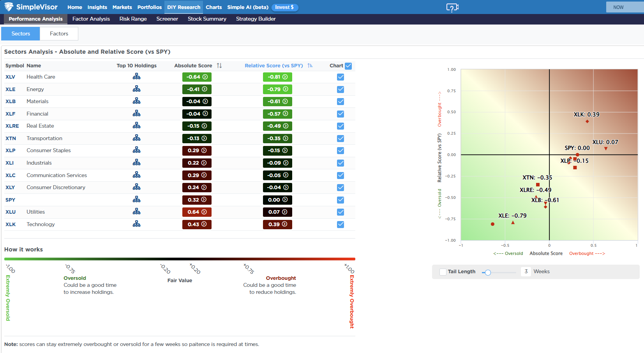Open top 10 holdings icon for XLV

[136, 77]
